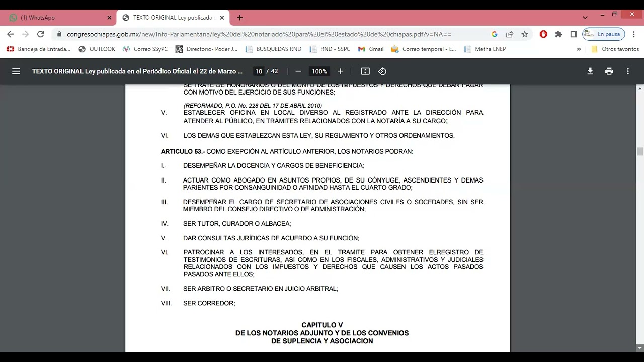
Task: Click text LOS DEMAS QUE ESTABLEZCAN ESTA LEY
Action: point(319,136)
